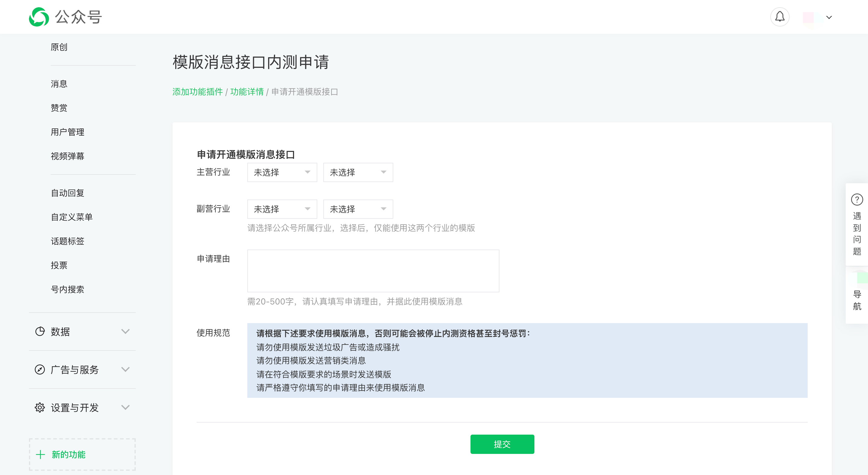Expand the 数据 section chevron
The image size is (868, 475).
(125, 332)
